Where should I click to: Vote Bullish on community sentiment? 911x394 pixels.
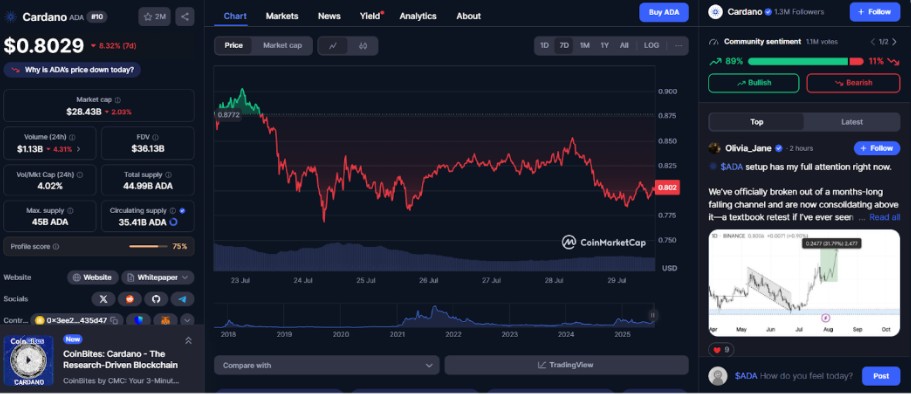754,83
